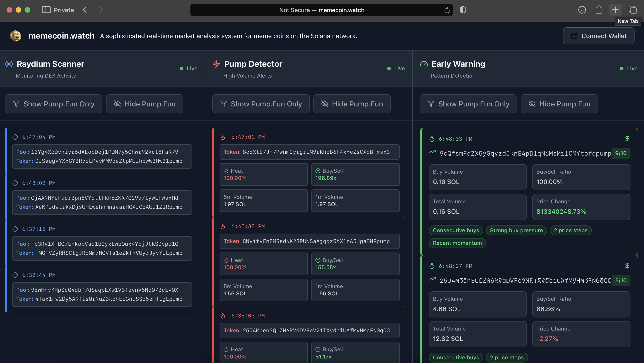Select Early Warning token 9cQfsmFdZX5yGqvzdJknE4pD1qN6MsMi1CMYtofdpump
Image resolution: width=644 pixels, height=363 pixels.
click(525, 153)
